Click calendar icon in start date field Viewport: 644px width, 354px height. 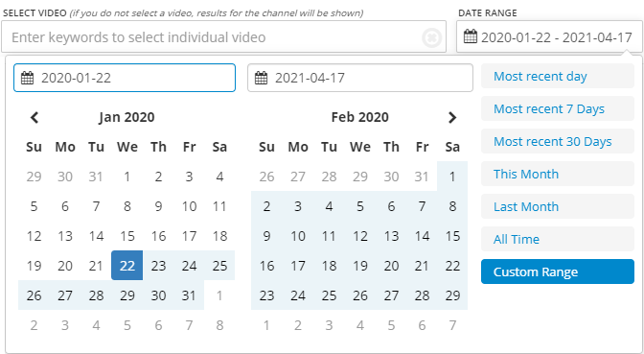coord(27,78)
